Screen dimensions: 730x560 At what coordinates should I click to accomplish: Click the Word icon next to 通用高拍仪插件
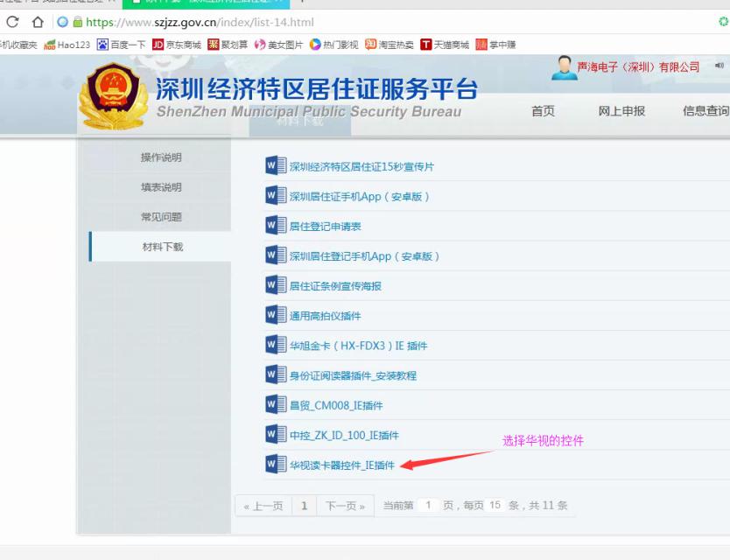[x=276, y=315]
